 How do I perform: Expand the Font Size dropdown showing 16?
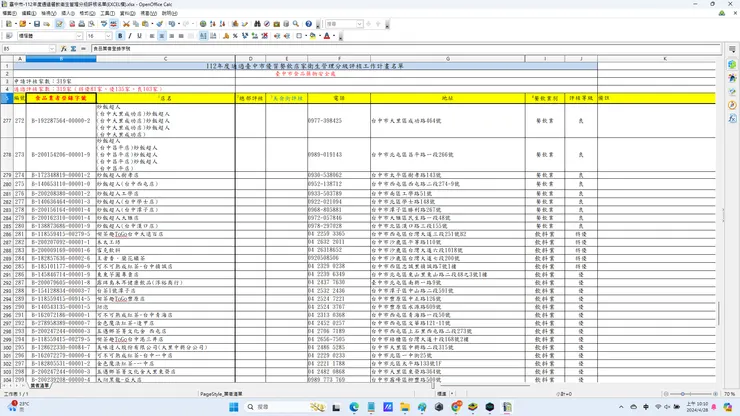(109, 36)
